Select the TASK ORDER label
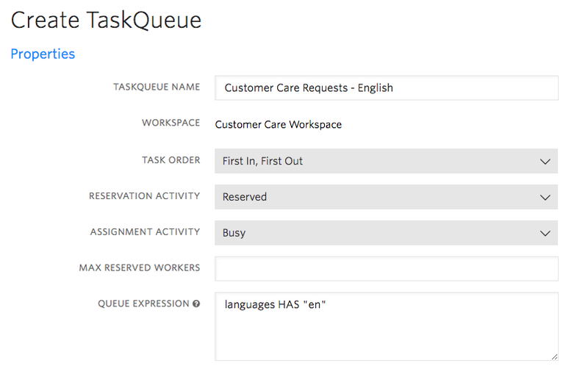588x388 pixels. pyautogui.click(x=171, y=160)
